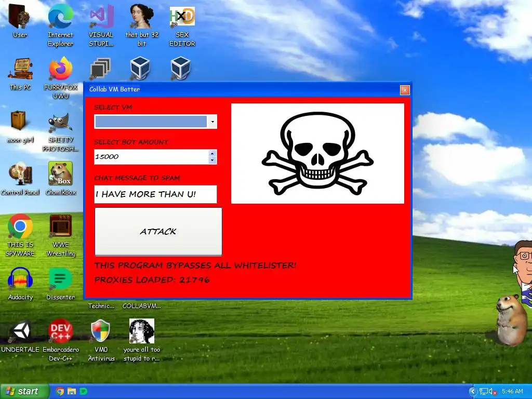Open the WWE Wrestling desktop icon
Viewport: 532px width, 399px height.
click(x=60, y=235)
